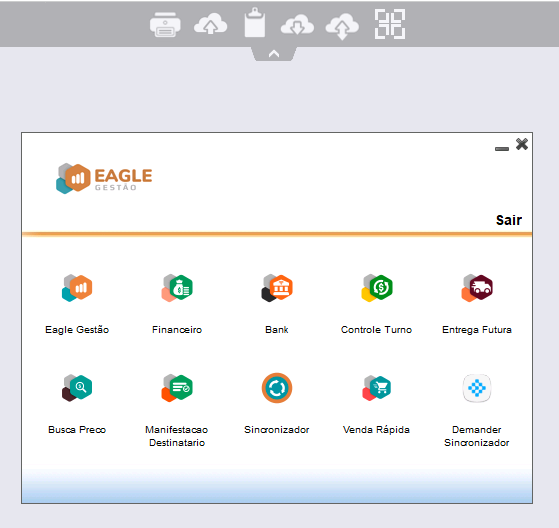Image resolution: width=559 pixels, height=528 pixels.
Task: Open the Controle Turno module icon
Action: [377, 288]
